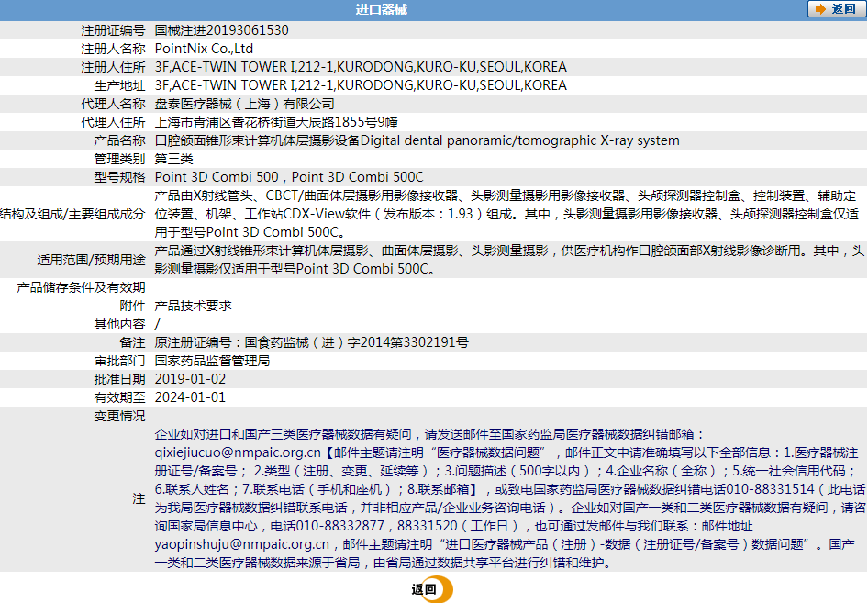Select the 生产地址 address value
This screenshot has width=868, height=603.
361,85
